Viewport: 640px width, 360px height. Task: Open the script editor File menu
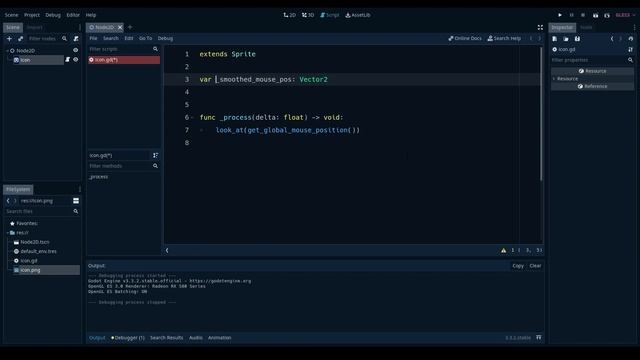pyautogui.click(x=93, y=38)
